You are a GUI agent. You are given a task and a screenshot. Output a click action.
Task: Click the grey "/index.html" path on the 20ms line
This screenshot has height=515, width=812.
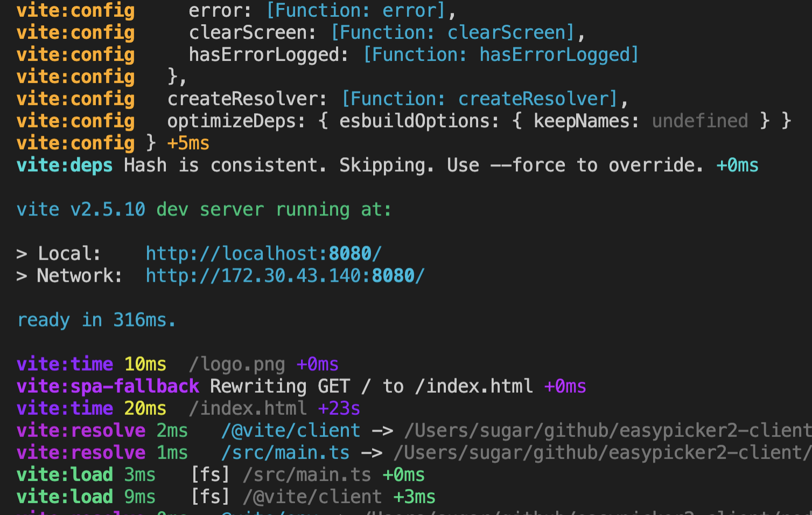[x=248, y=408]
